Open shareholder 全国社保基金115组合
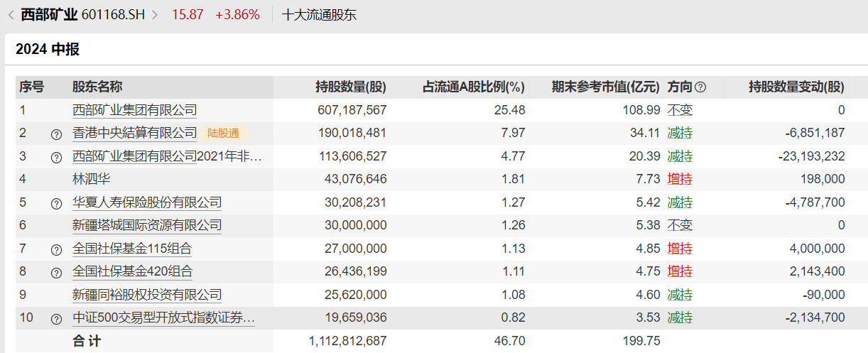 [132, 249]
